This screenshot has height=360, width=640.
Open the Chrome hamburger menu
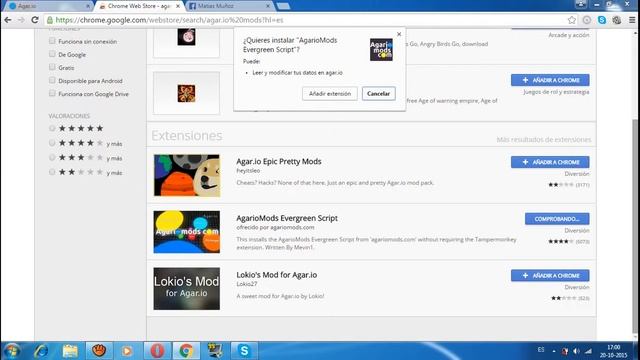pos(632,20)
